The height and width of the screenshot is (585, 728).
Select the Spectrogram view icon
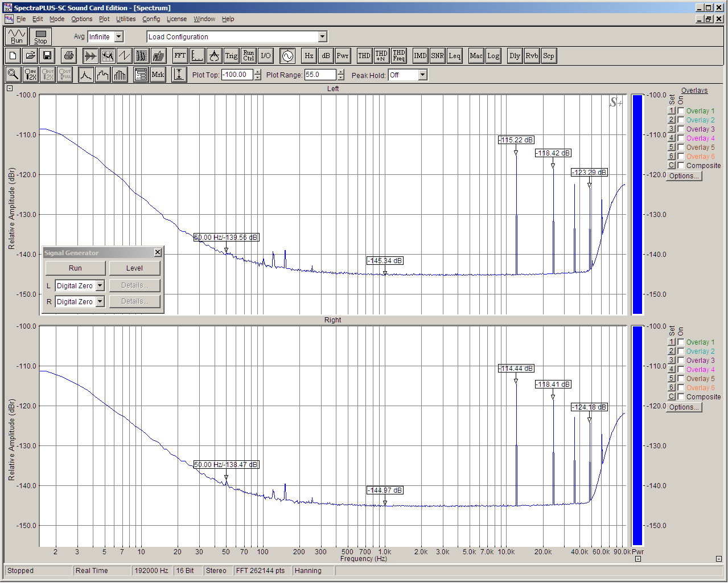coord(141,56)
